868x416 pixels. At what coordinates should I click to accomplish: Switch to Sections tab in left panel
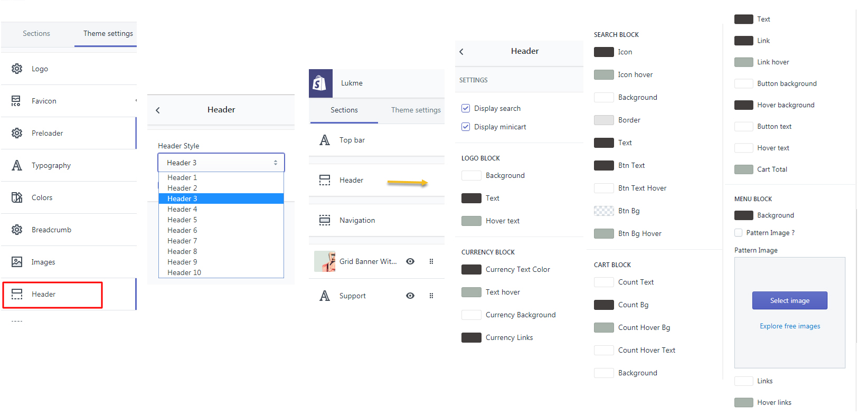(36, 33)
